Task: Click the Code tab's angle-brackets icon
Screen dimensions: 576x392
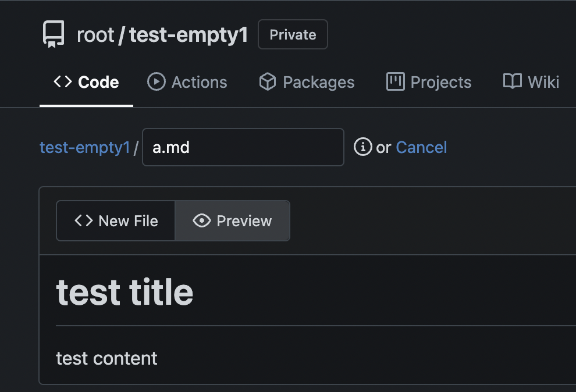Action: pos(63,81)
